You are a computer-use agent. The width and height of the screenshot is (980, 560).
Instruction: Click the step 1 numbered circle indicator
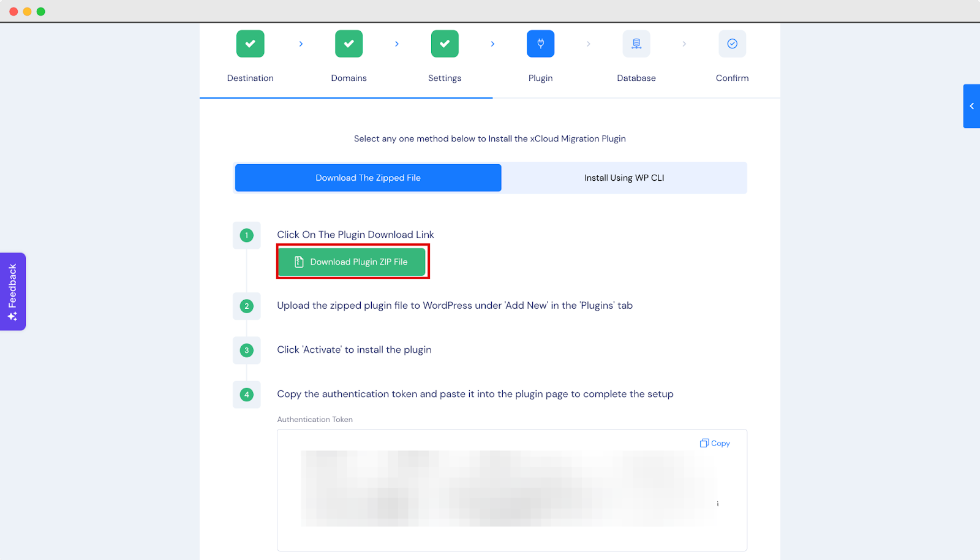pos(246,235)
